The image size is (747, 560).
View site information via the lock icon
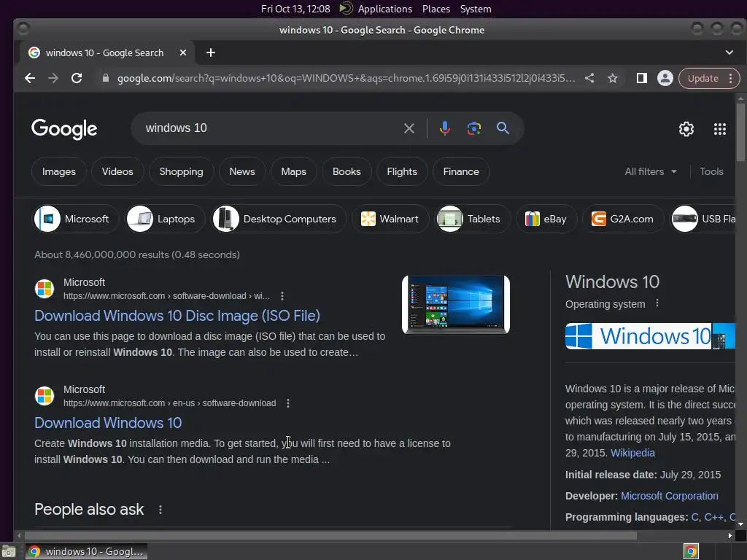click(x=106, y=78)
